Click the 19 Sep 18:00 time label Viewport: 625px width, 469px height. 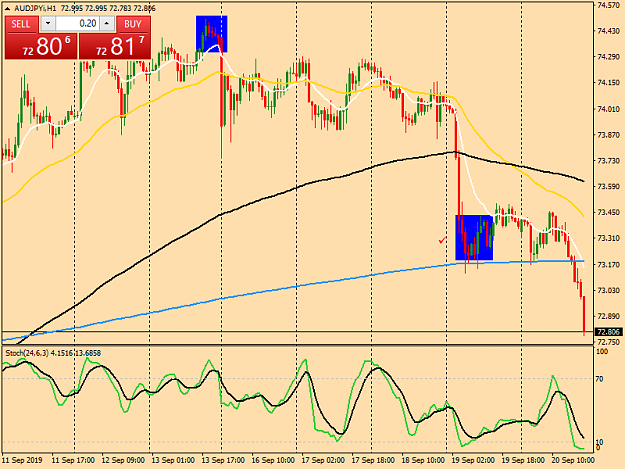click(523, 460)
